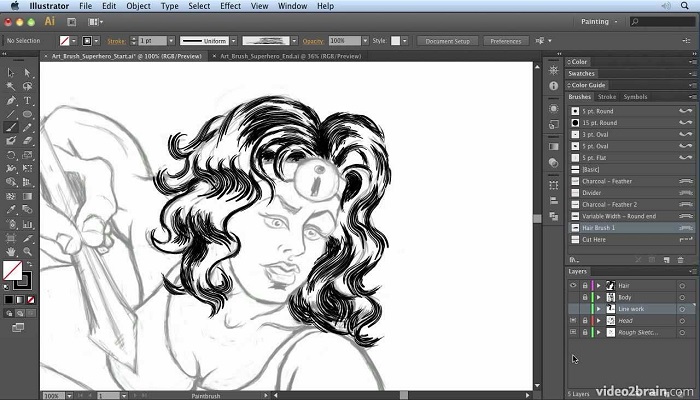The width and height of the screenshot is (700, 400).
Task: Select the Pencil tool
Action: [27, 128]
